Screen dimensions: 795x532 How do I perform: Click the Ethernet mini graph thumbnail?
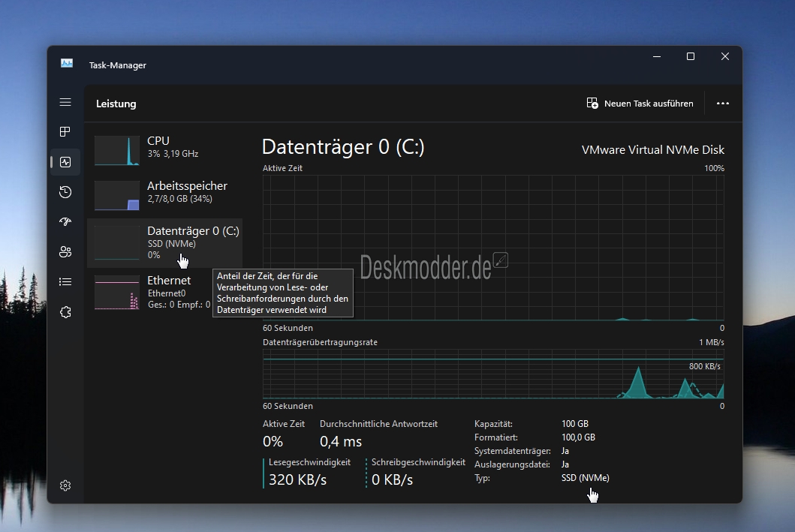(117, 293)
